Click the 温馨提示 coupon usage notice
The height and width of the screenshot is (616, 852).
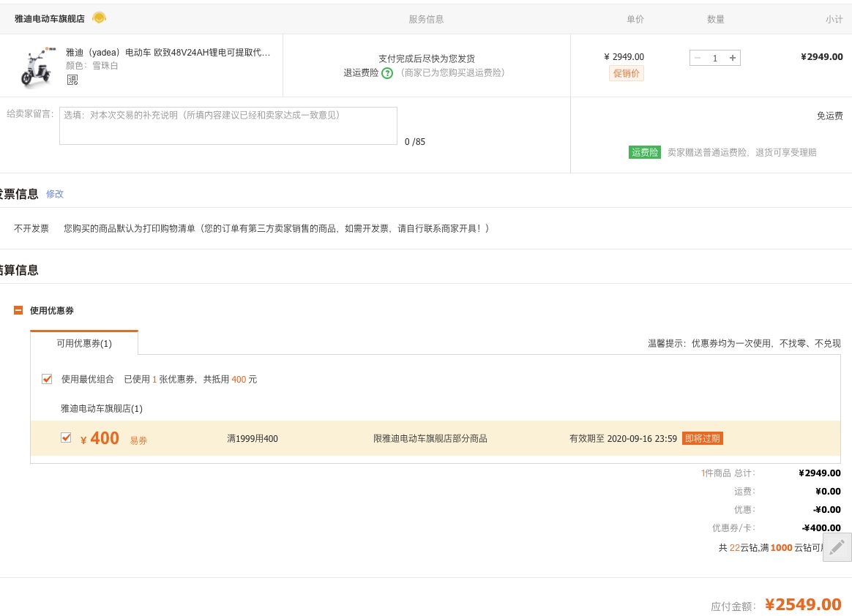click(744, 343)
